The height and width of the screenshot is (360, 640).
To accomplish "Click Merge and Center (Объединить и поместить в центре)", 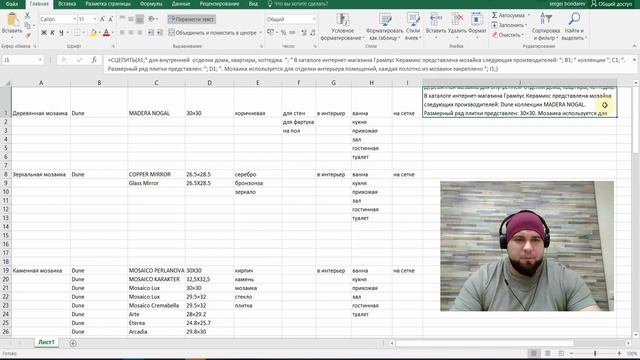I will point(212,33).
